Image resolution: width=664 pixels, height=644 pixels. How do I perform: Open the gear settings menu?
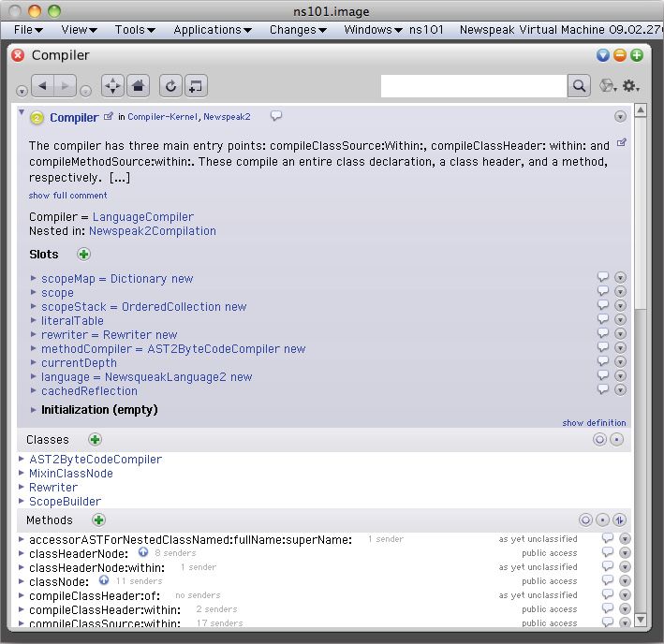click(x=630, y=86)
